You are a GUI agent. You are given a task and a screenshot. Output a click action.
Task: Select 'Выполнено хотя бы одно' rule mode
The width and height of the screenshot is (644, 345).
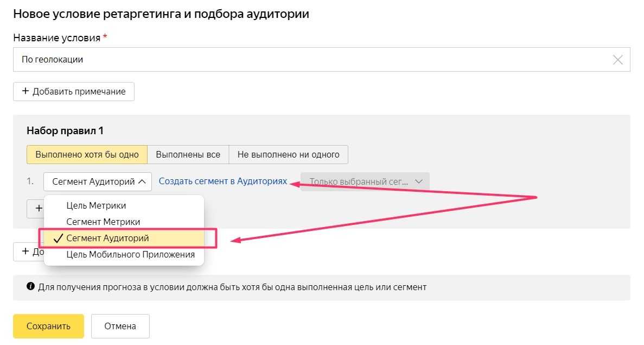pyautogui.click(x=87, y=154)
